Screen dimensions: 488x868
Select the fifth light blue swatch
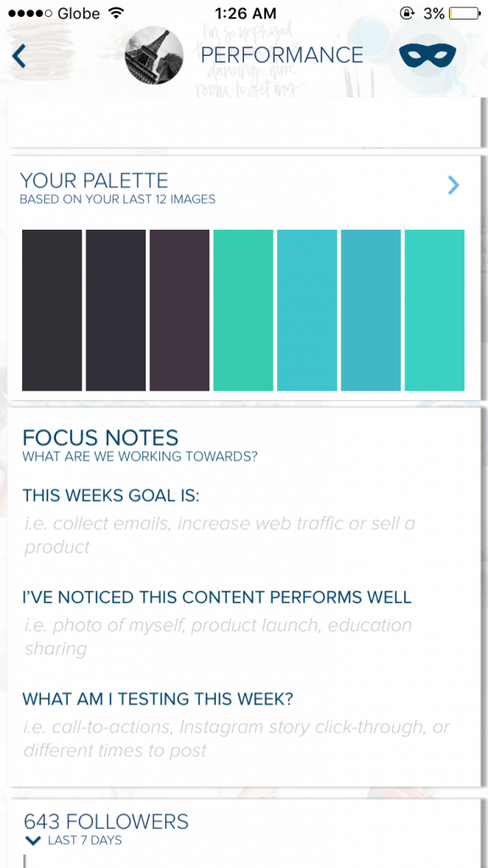pos(307,310)
